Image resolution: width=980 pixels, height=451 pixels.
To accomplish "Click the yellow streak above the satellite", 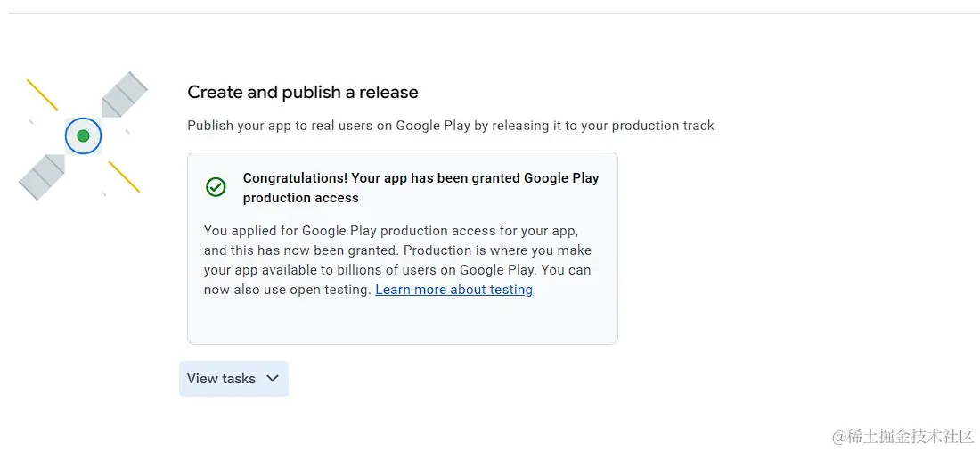I will point(42,94).
